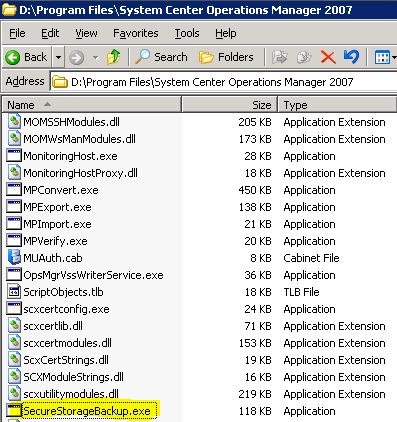Screen dimensions: 397x422
Task: Select the scxcertlib.dll file icon
Action: 14,326
